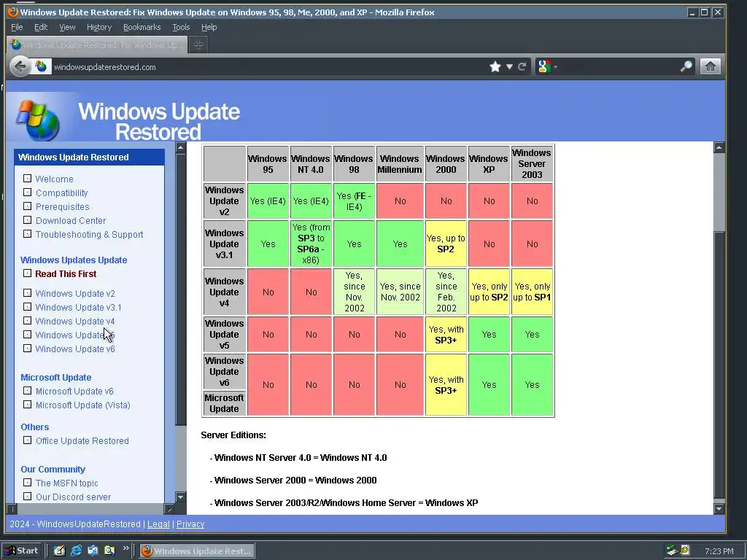The image size is (747, 560).
Task: Launch Internet Explorer from quick launch
Action: pos(76,551)
